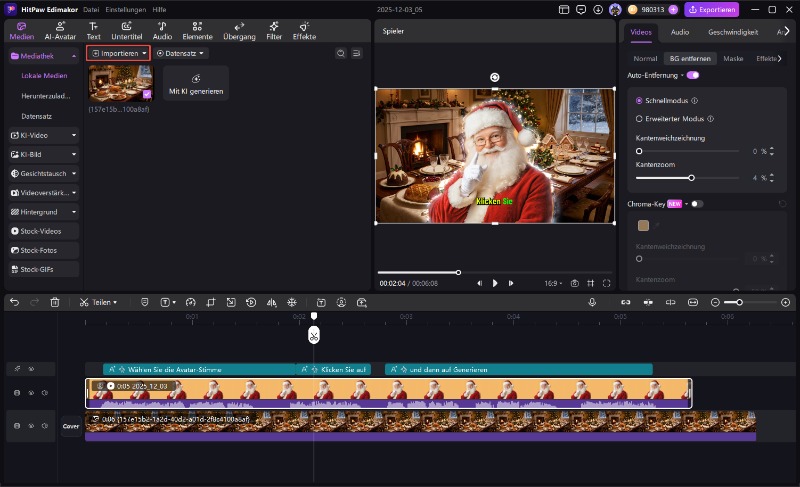Click the player progress bar handle
Screen dimensions: 800x487
coord(458,272)
